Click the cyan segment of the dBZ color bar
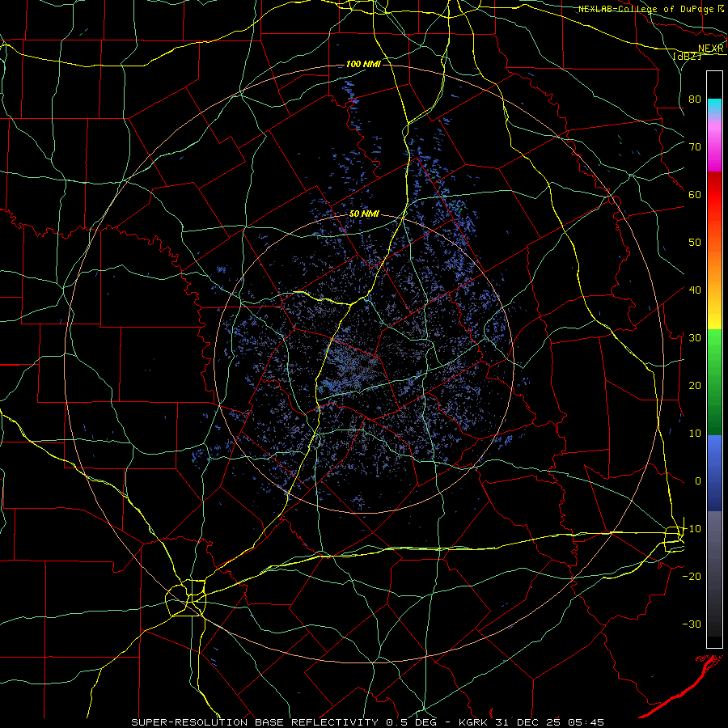The height and width of the screenshot is (728, 728). coord(714,105)
